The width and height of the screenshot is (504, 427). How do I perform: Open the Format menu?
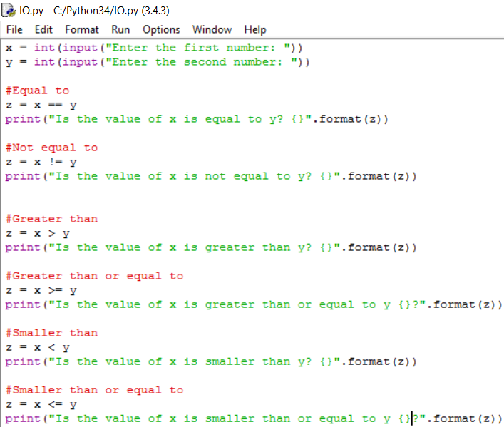82,29
